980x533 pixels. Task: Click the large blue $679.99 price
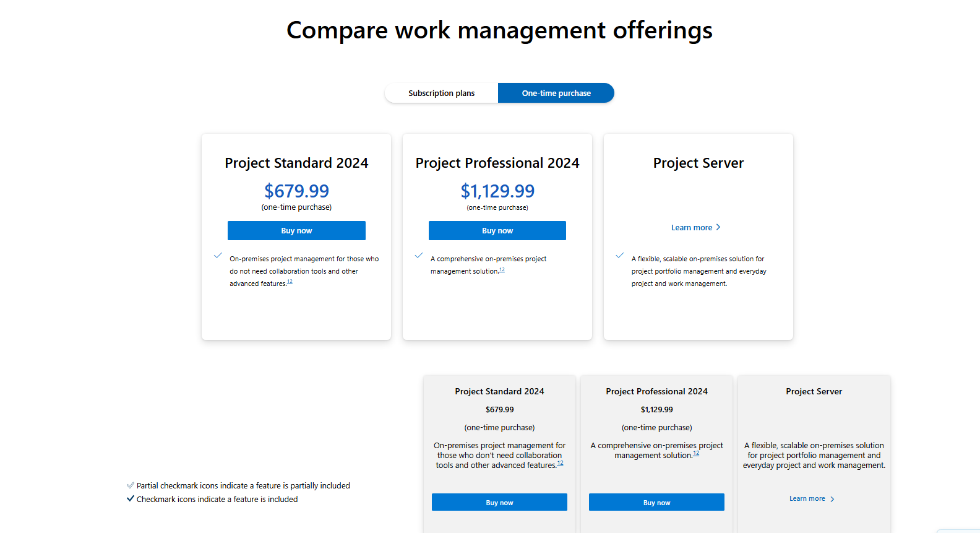pos(296,191)
